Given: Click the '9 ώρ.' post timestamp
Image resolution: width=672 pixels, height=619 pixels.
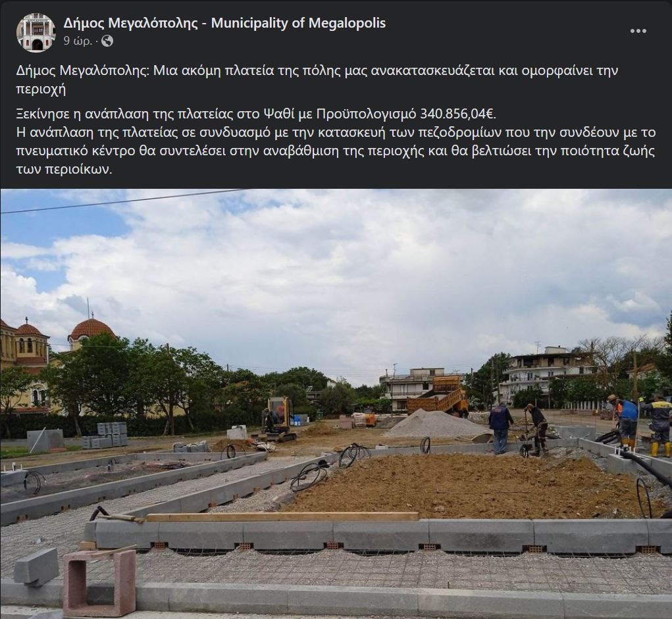Looking at the screenshot, I should pyautogui.click(x=78, y=41).
